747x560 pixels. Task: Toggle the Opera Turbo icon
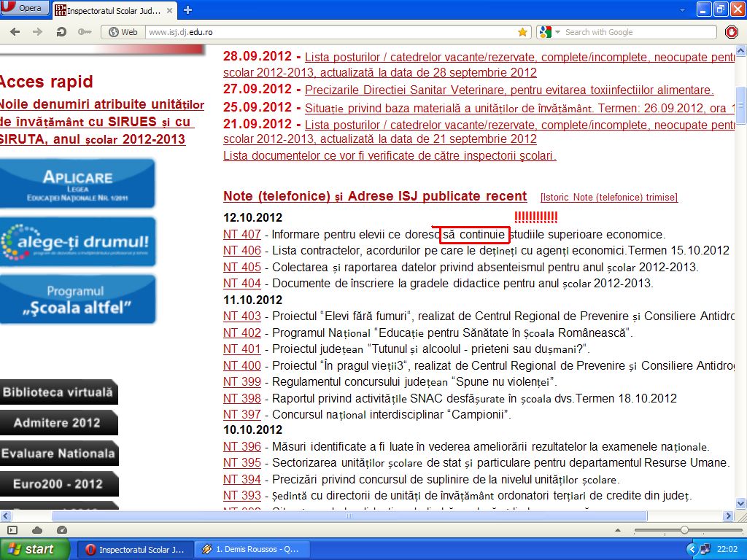tap(61, 530)
